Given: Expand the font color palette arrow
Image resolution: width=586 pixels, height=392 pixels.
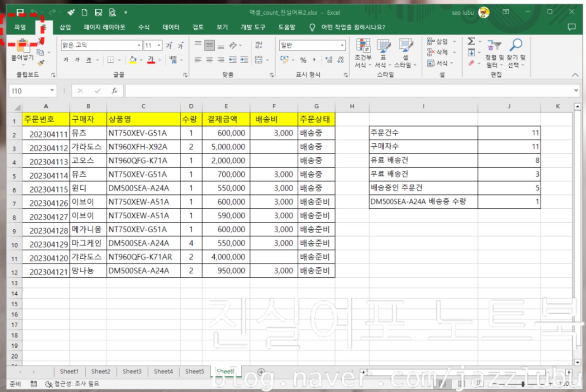Looking at the screenshot, I should pos(159,60).
